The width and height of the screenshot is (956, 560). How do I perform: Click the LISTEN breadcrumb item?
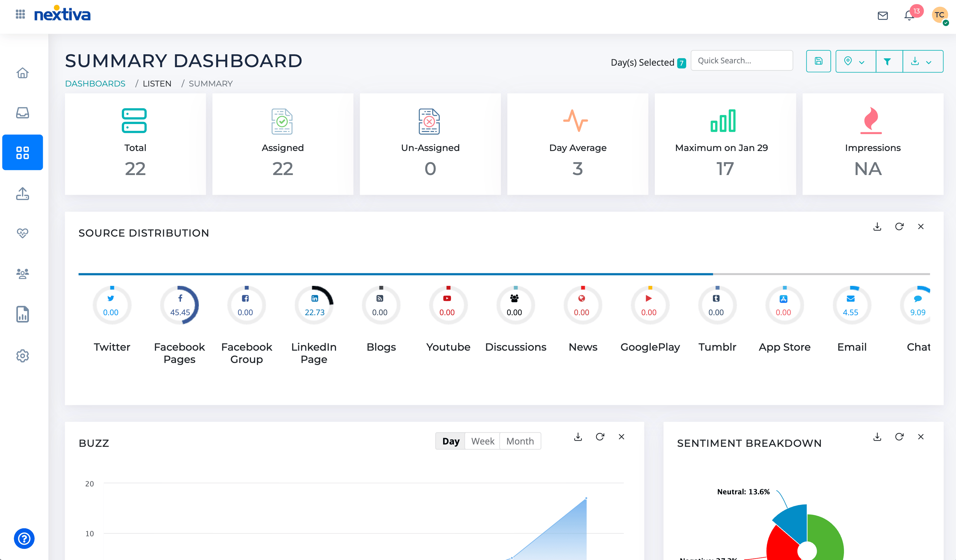point(157,84)
